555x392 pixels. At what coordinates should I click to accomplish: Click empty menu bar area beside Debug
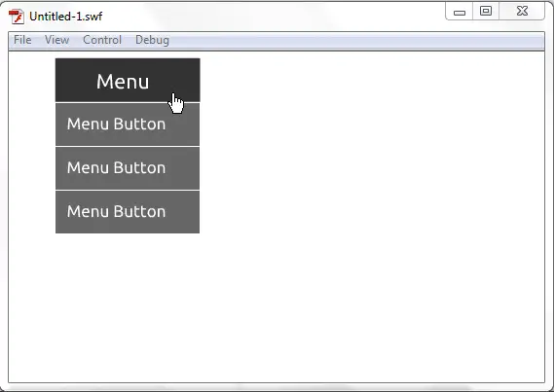(x=354, y=40)
